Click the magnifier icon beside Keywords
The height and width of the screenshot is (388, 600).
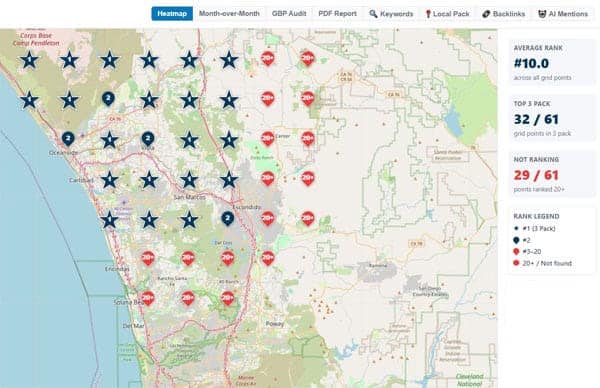[373, 14]
